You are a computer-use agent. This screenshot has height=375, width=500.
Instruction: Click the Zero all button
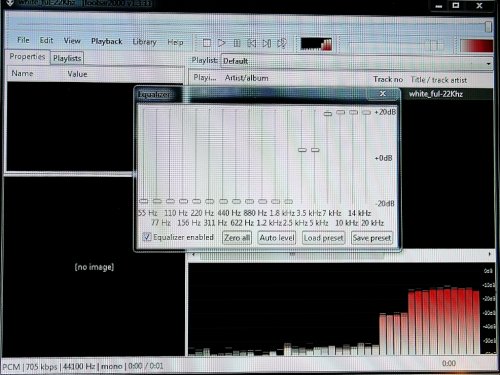237,238
